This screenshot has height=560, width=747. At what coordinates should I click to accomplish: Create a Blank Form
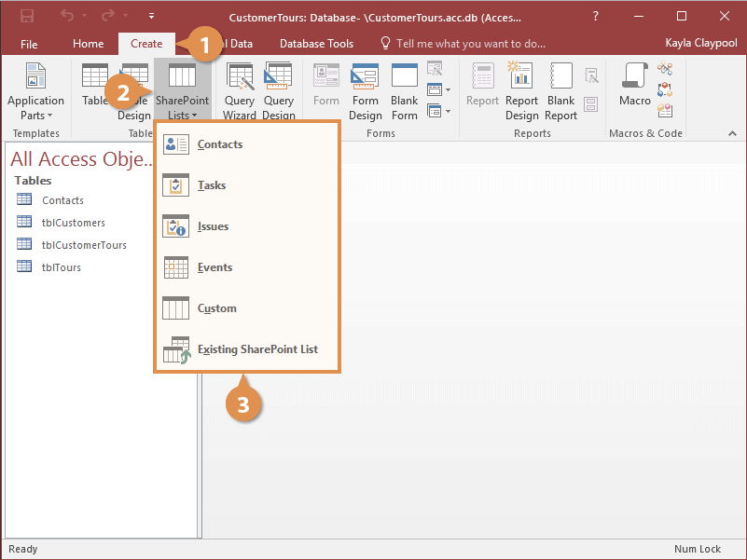tap(405, 91)
